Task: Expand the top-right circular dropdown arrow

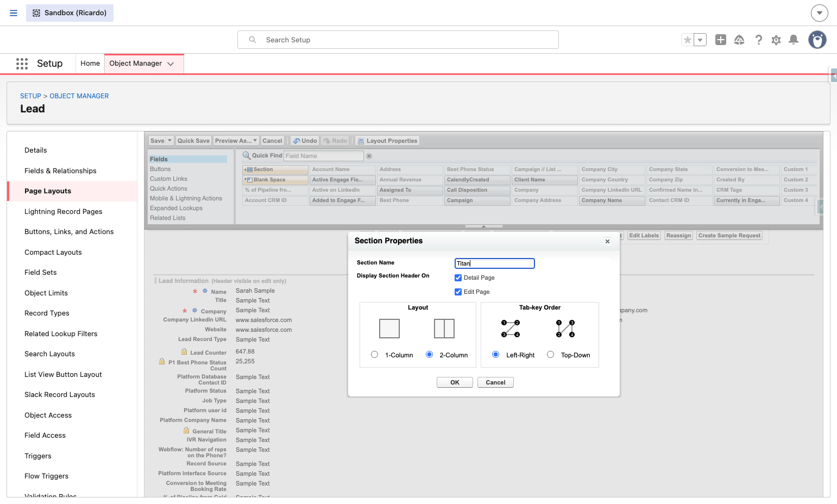Action: coord(820,13)
